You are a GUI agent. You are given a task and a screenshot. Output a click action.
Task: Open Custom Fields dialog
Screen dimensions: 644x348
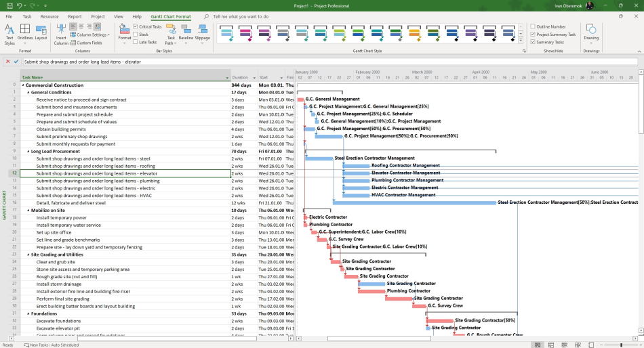pyautogui.click(x=86, y=43)
